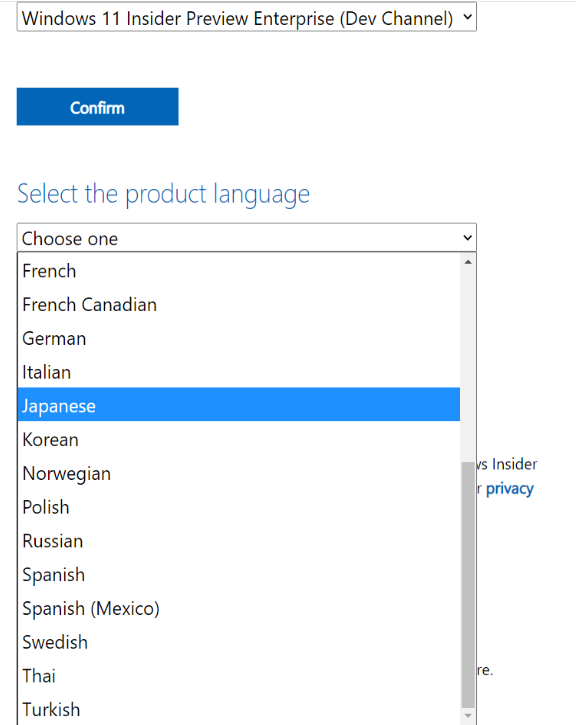Select French Canadian from the language list
The height and width of the screenshot is (725, 576).
pyautogui.click(x=239, y=305)
